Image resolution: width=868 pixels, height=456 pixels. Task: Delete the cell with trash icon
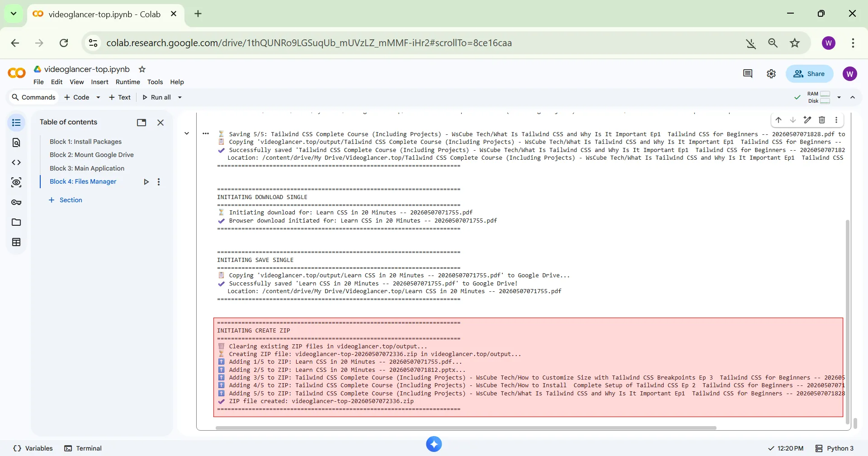822,120
